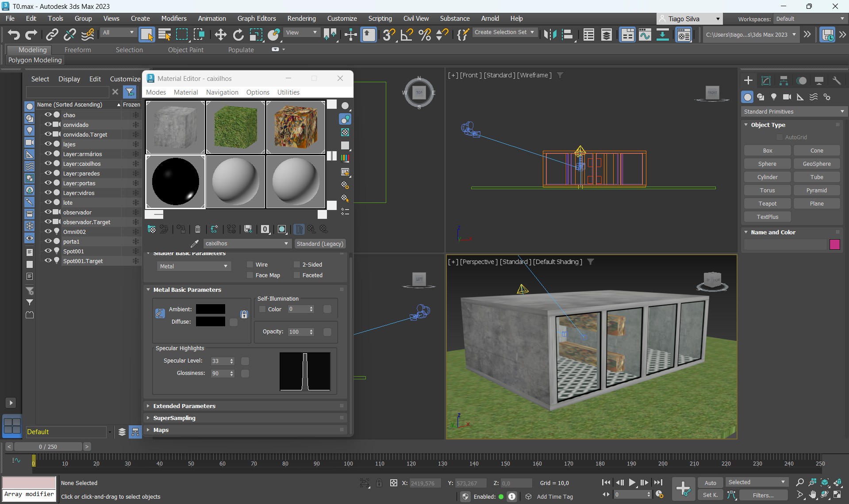Viewport: 849px width, 504px height.
Task: Switch to the Freeform ribbon tab
Action: 77,50
